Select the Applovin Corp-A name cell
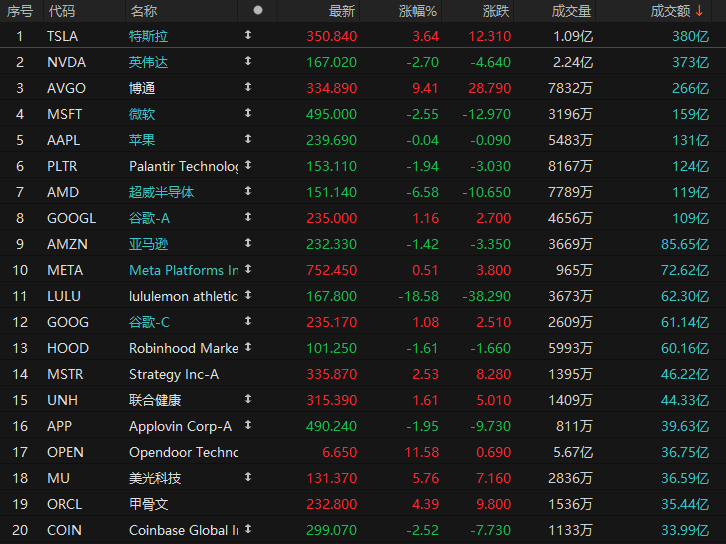 tap(180, 426)
